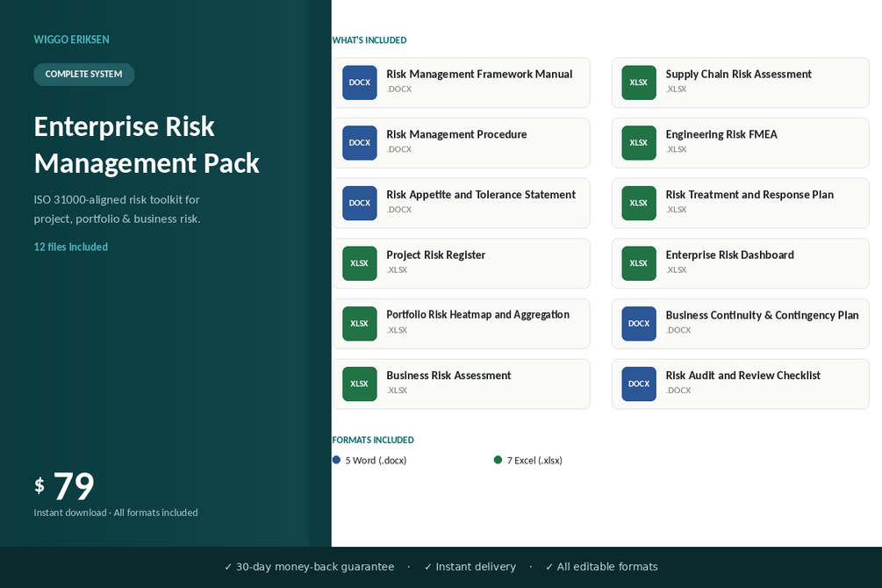Viewport: 882px width, 588px height.
Task: Click the 7 Excel (.xlsx) format label
Action: [x=534, y=460]
